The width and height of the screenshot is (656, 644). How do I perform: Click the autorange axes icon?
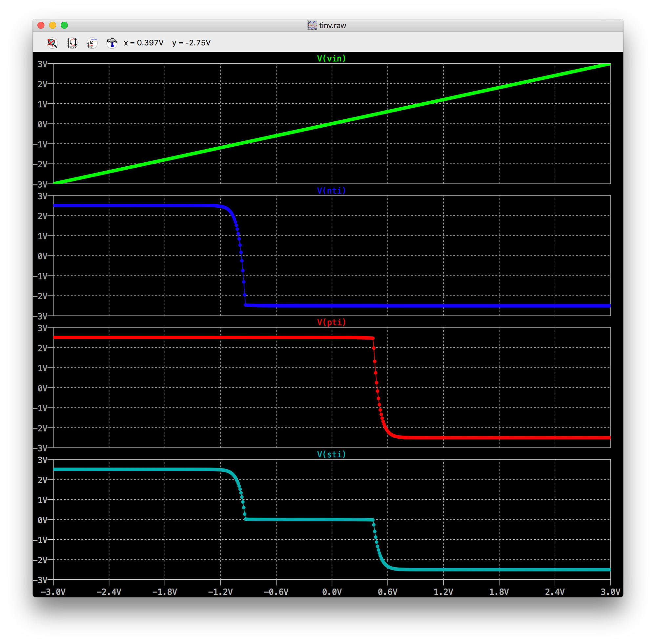72,43
